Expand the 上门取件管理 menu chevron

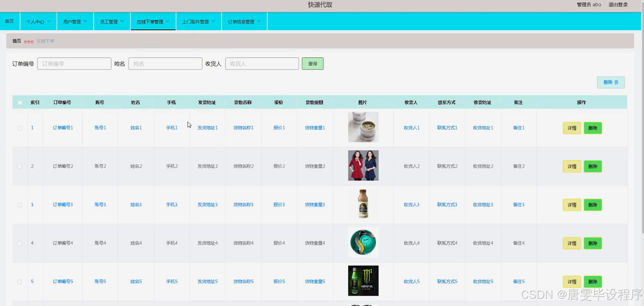(213, 21)
